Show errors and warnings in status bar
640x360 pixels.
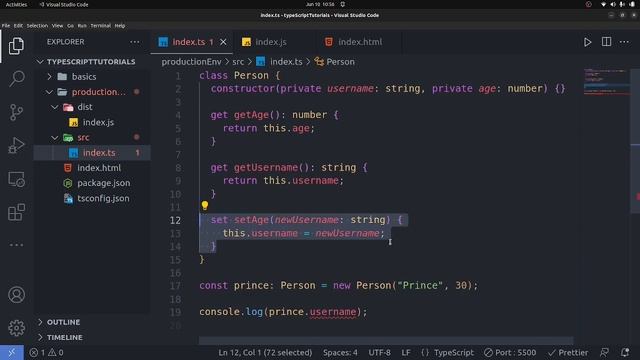click(x=46, y=352)
